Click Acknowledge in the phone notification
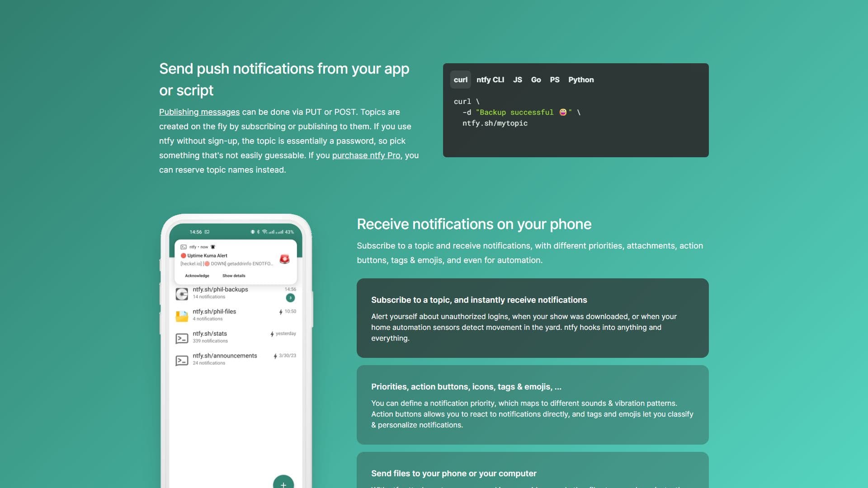 (x=197, y=276)
